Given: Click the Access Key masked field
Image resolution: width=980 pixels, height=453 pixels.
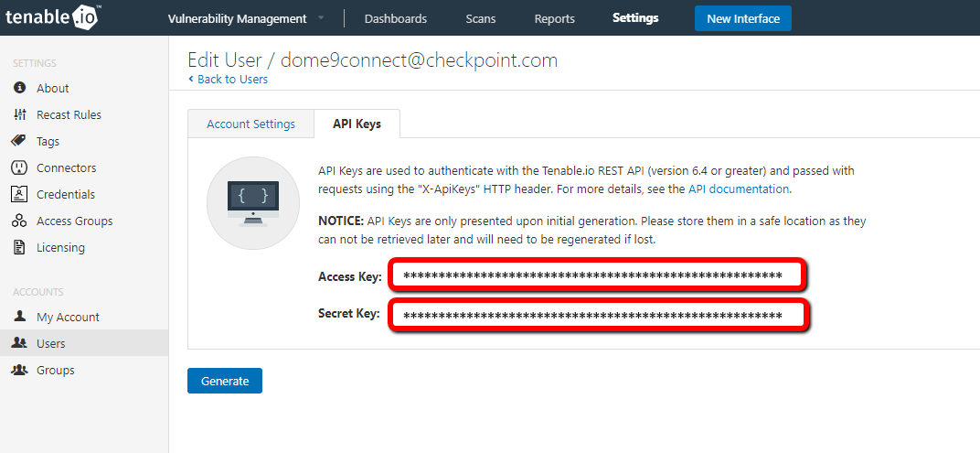Looking at the screenshot, I should point(598,275).
